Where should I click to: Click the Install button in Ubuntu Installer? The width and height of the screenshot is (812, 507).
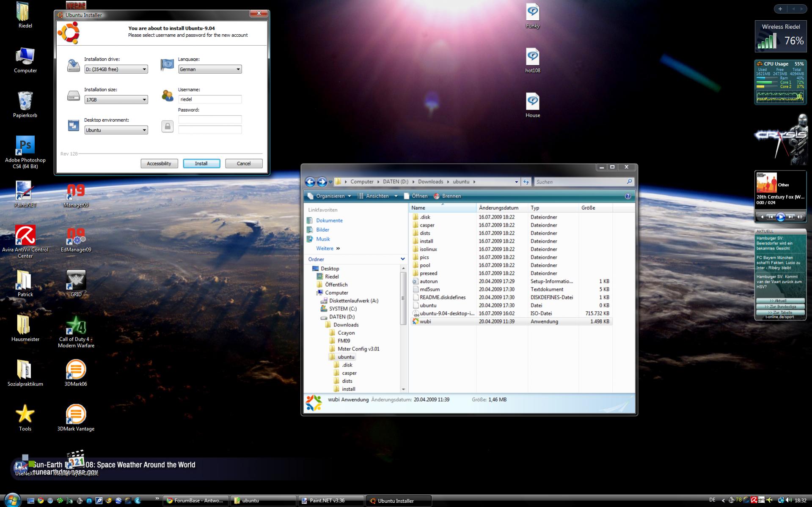pos(201,164)
